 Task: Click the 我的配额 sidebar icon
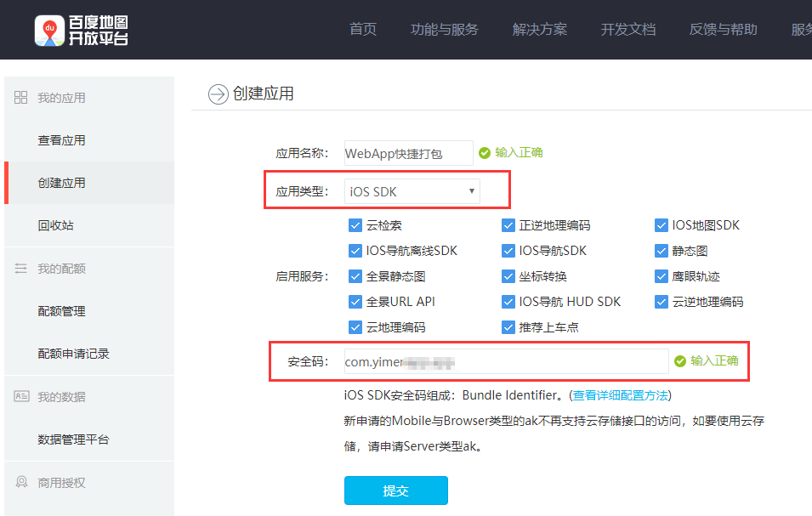(21, 269)
